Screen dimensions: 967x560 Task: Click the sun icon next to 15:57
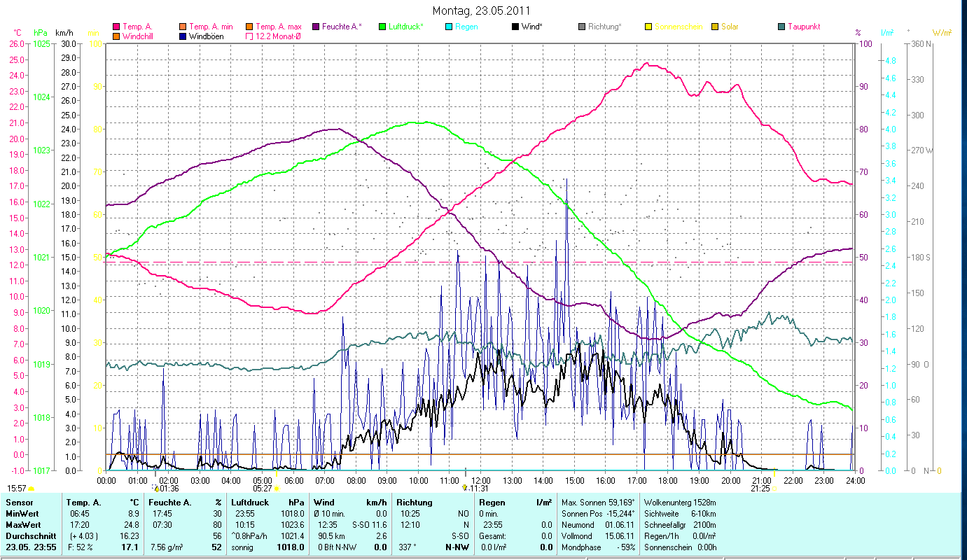point(32,488)
